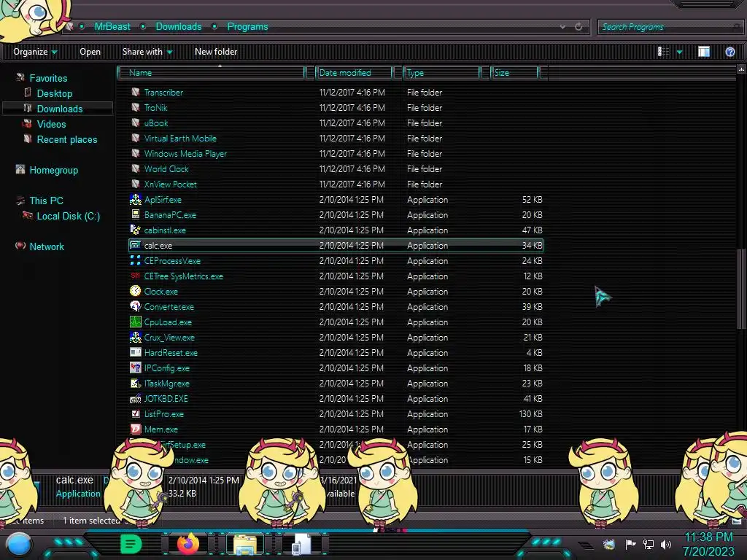Select the XnView Pocket folder name
The image size is (747, 560).
(170, 184)
